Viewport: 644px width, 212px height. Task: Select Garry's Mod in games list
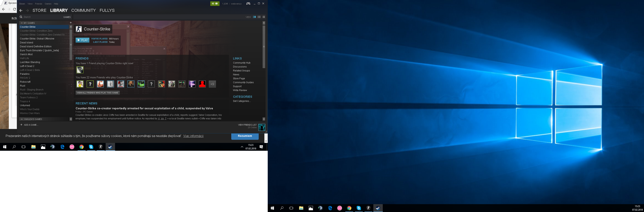point(26,54)
